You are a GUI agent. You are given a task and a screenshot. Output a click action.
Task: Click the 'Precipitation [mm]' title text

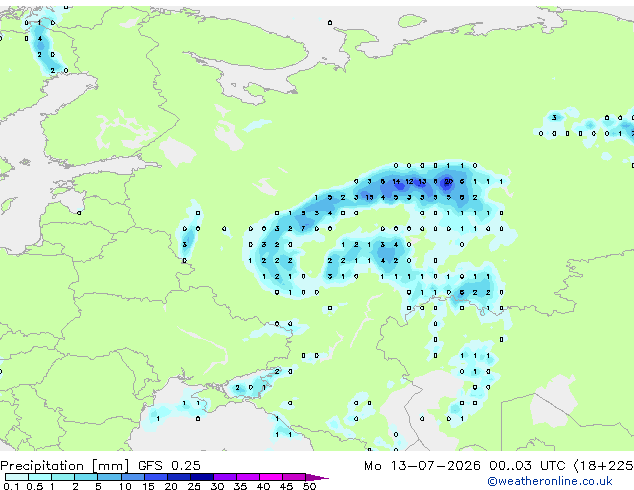coord(65,466)
